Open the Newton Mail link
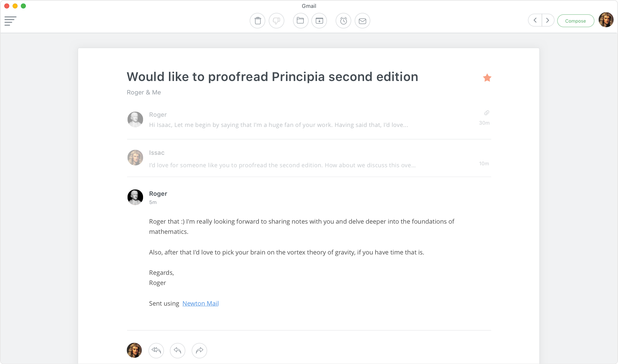 pyautogui.click(x=200, y=303)
